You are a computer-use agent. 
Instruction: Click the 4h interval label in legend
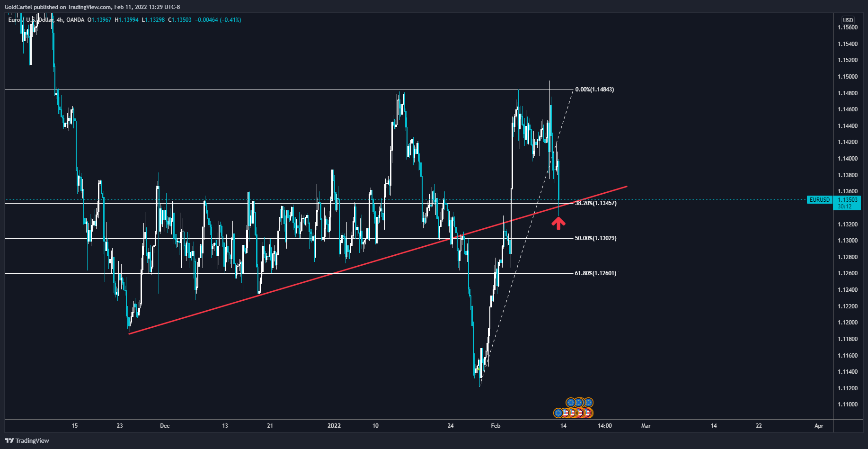[60, 20]
